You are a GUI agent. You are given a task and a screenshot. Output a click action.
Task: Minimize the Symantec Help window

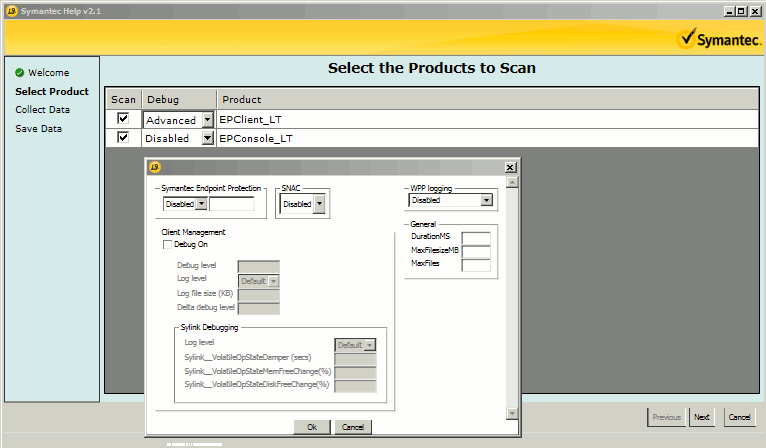[x=729, y=11]
